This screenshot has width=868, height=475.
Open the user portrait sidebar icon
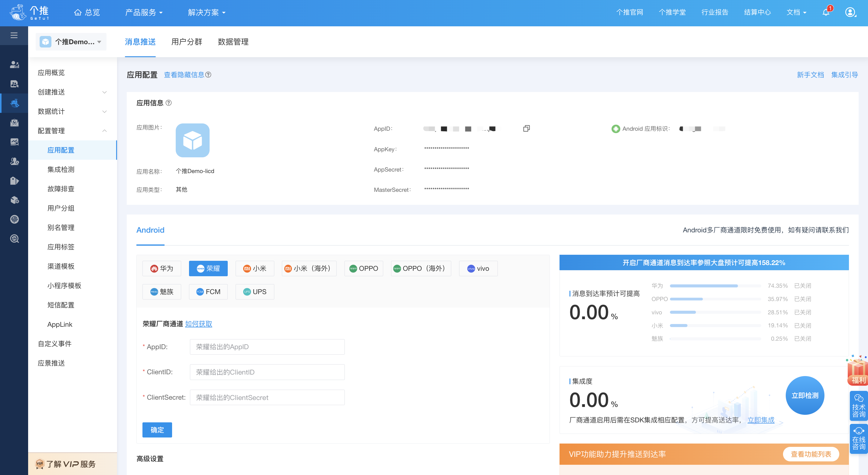pyautogui.click(x=14, y=84)
